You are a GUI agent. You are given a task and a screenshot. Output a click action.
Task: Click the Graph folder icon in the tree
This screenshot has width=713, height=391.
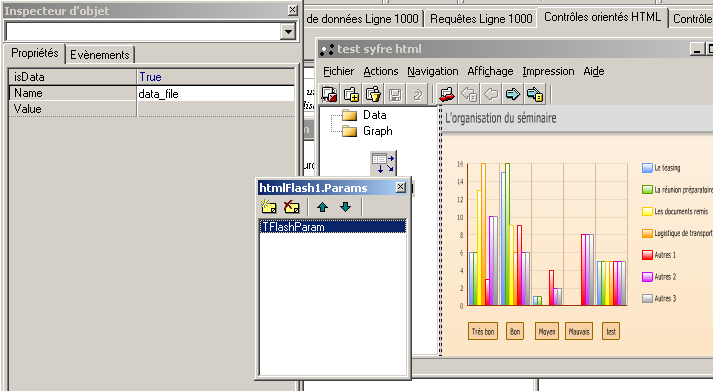(349, 131)
